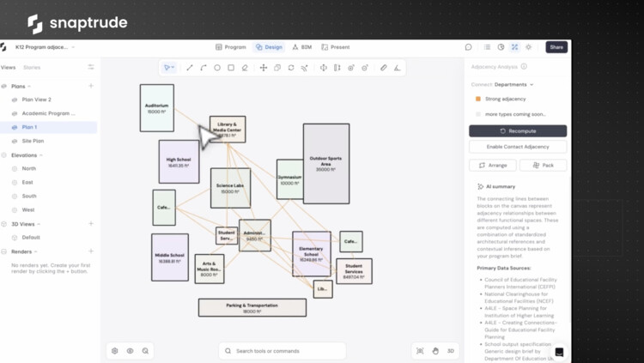Switch to the BIM tab
This screenshot has height=363, width=644.
pos(302,47)
